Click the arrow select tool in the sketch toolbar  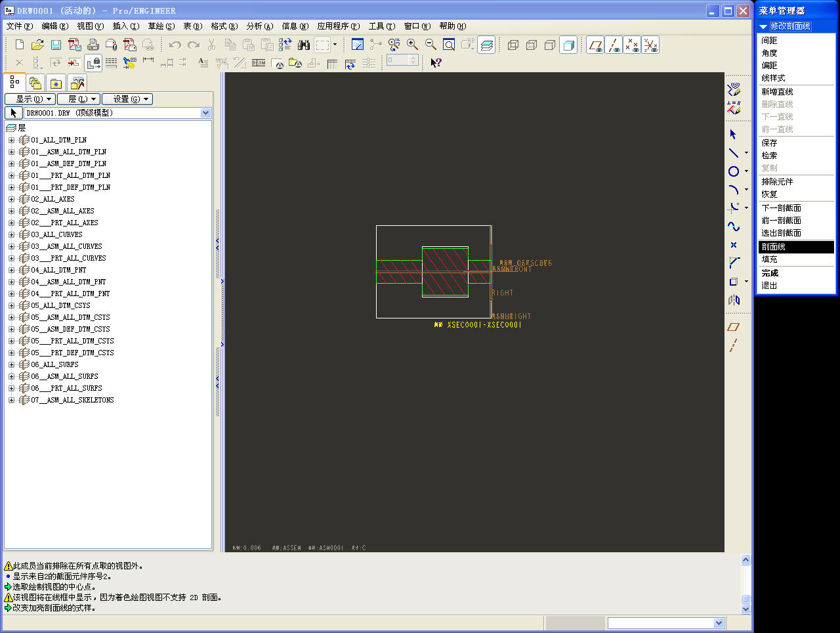point(734,134)
